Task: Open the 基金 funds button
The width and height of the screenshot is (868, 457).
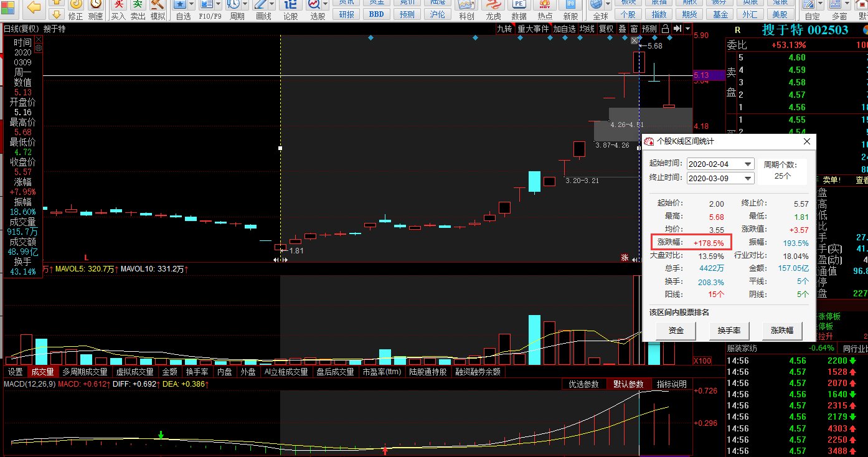Action: [720, 14]
